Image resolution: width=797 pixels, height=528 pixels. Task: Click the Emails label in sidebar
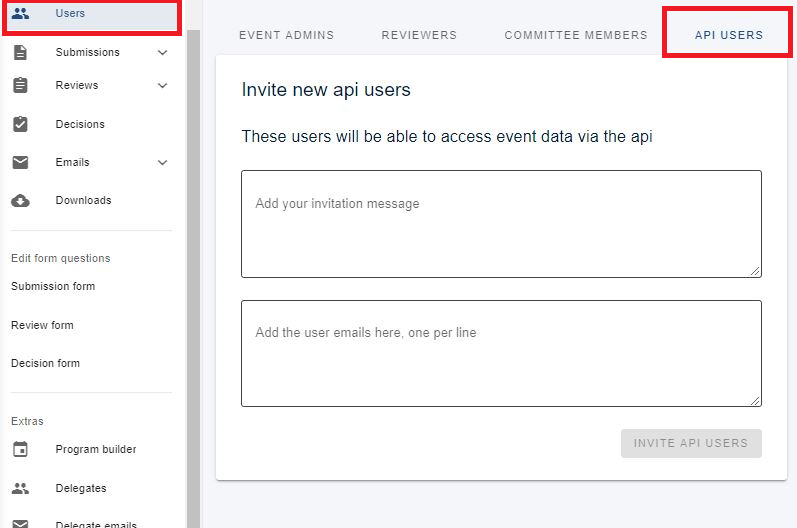(x=72, y=163)
